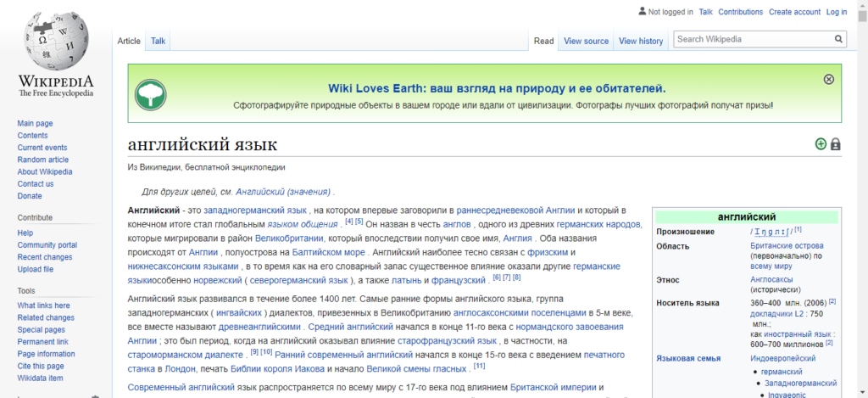Viewport: 868px width, 398px height.
Task: Open the Talk tab
Action: [159, 41]
